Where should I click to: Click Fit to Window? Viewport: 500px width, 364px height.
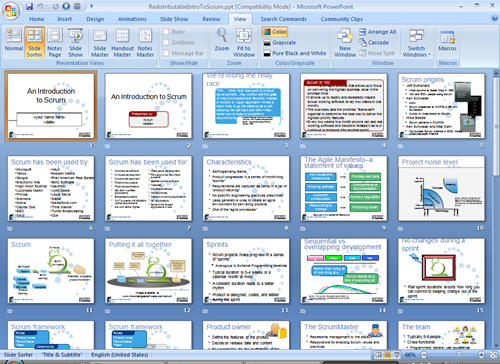244,42
